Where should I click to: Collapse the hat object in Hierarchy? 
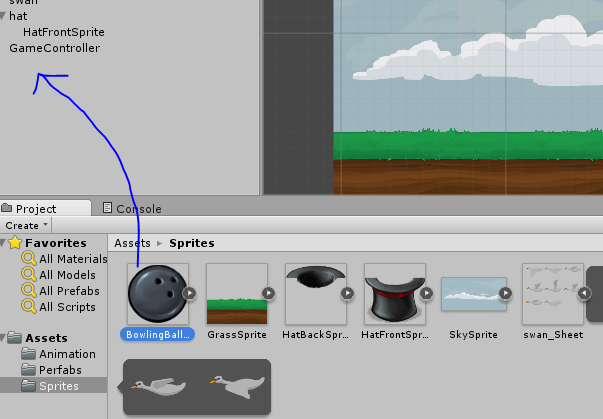[3, 16]
